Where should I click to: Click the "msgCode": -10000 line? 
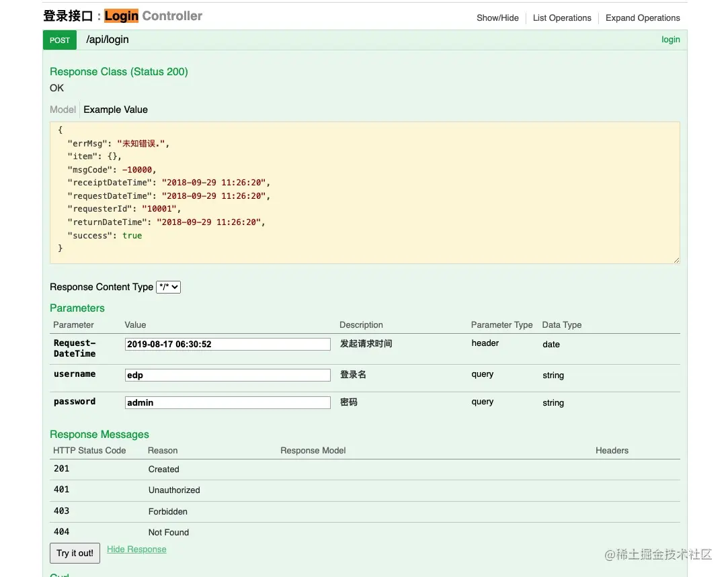(112, 170)
